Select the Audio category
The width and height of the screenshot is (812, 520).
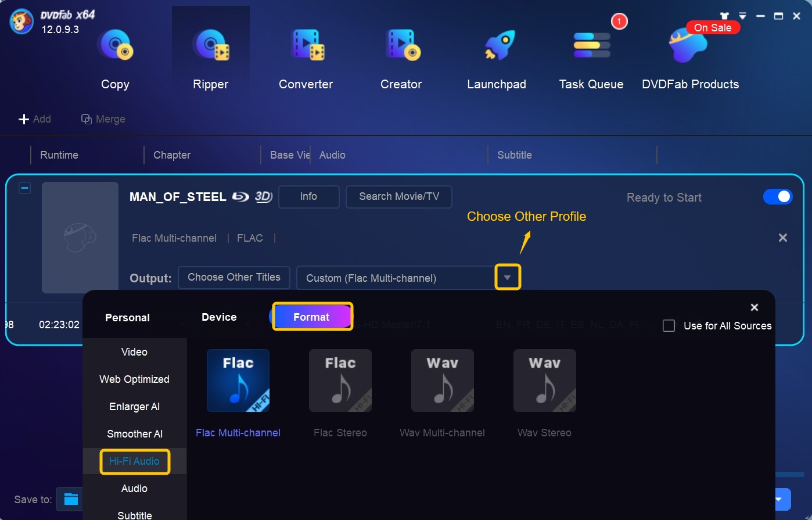134,489
